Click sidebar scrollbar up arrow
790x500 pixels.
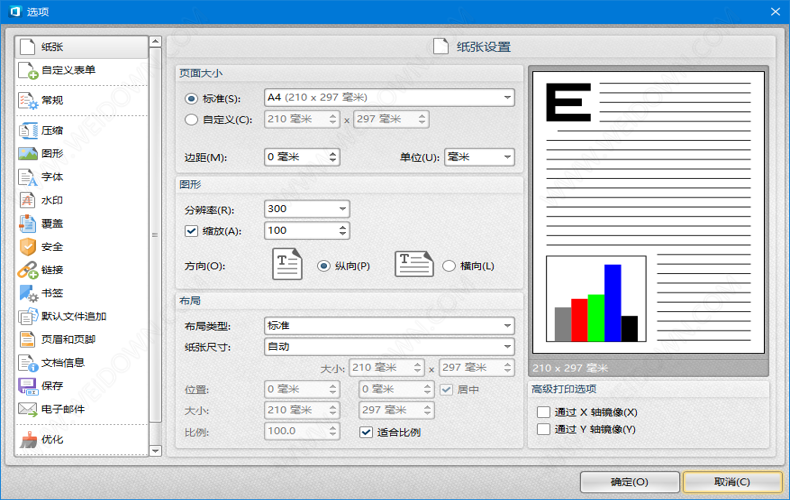coord(155,42)
